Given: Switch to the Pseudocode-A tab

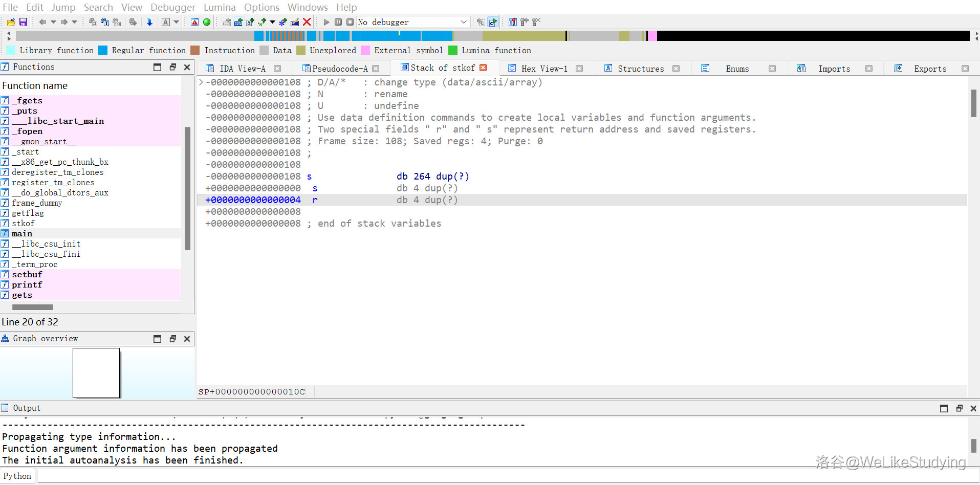Looking at the screenshot, I should click(339, 69).
